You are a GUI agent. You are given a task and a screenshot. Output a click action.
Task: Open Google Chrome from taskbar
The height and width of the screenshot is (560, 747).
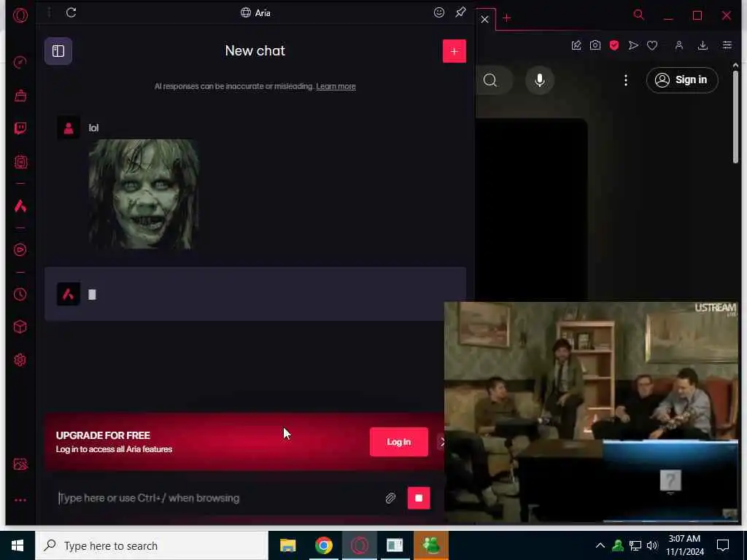tap(323, 545)
